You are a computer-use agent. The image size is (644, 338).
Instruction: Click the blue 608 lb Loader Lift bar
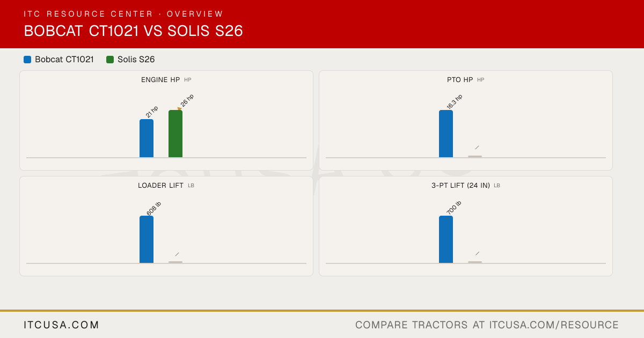(x=147, y=239)
